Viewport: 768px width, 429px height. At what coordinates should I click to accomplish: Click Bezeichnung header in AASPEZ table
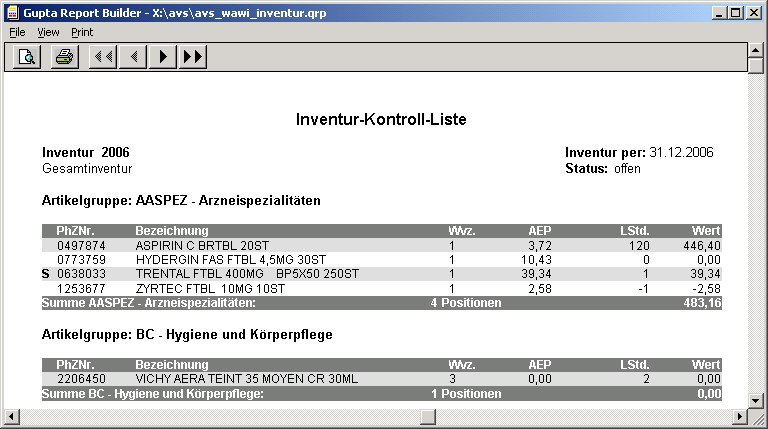[x=172, y=231]
